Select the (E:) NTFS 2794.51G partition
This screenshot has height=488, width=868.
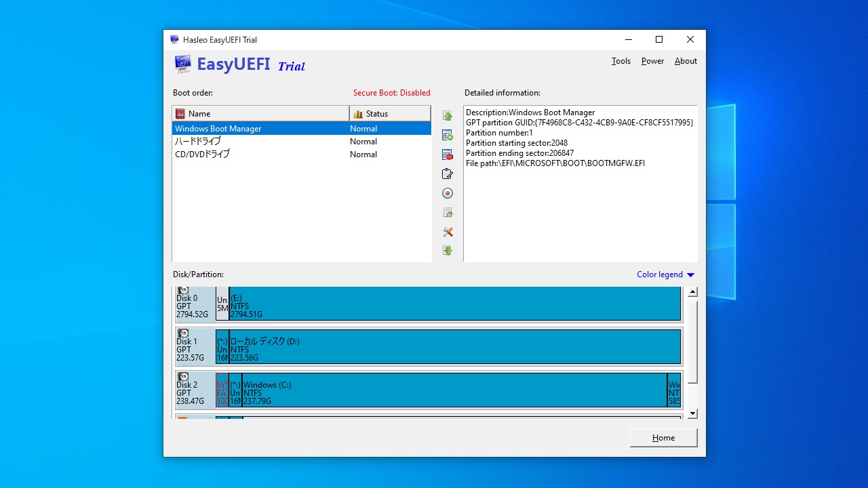pos(454,304)
